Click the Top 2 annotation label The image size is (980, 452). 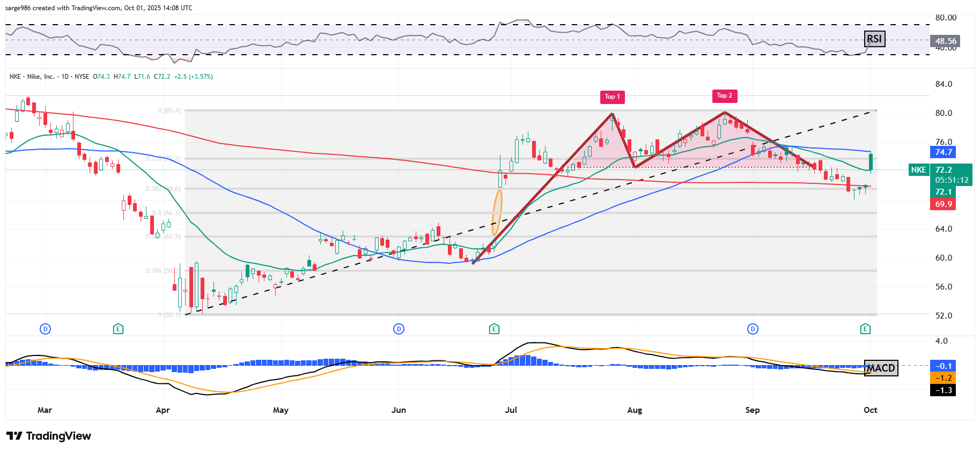click(724, 96)
